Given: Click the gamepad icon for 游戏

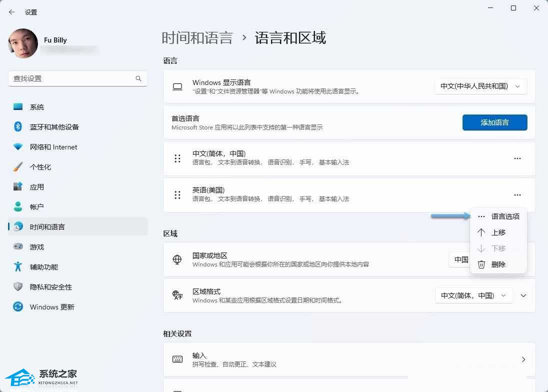Looking at the screenshot, I should (18, 246).
